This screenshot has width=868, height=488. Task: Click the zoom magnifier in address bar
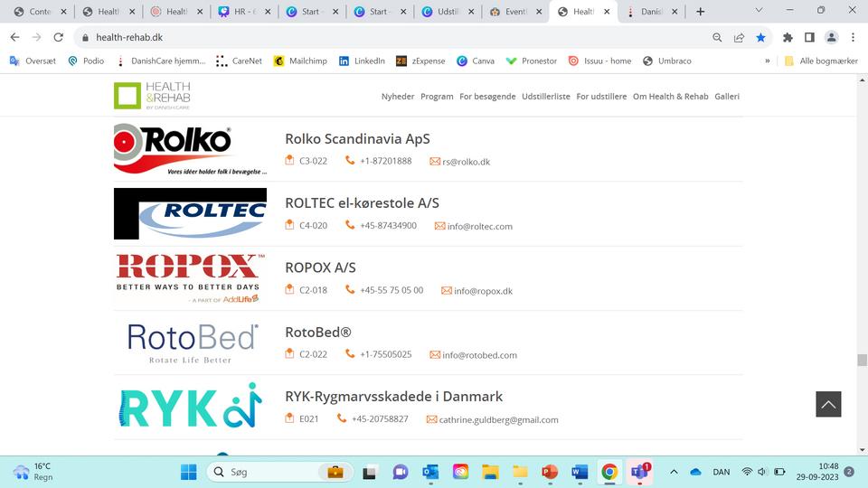(717, 37)
